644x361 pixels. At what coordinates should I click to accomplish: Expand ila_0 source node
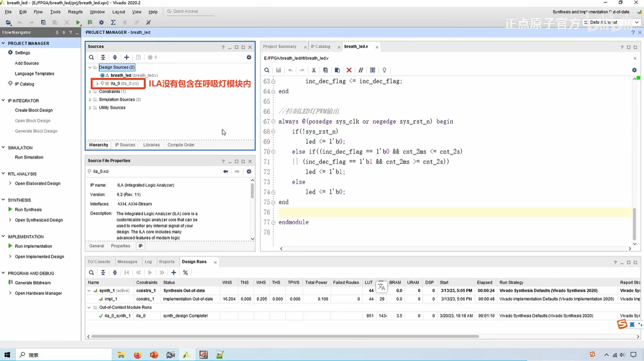tap(97, 84)
